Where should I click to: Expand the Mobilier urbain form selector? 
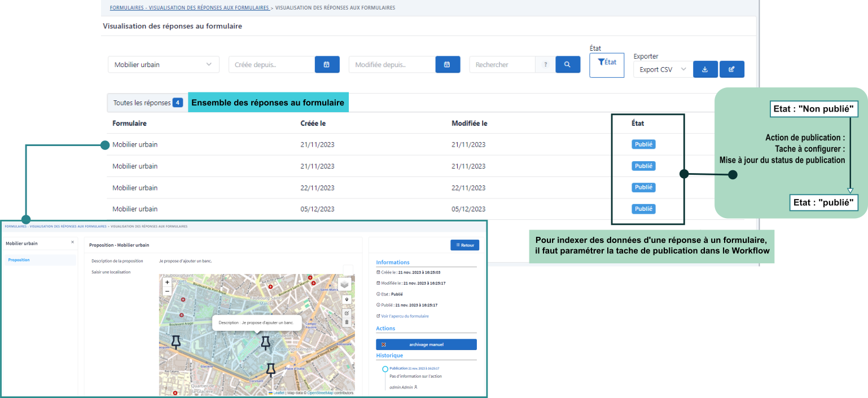[163, 64]
